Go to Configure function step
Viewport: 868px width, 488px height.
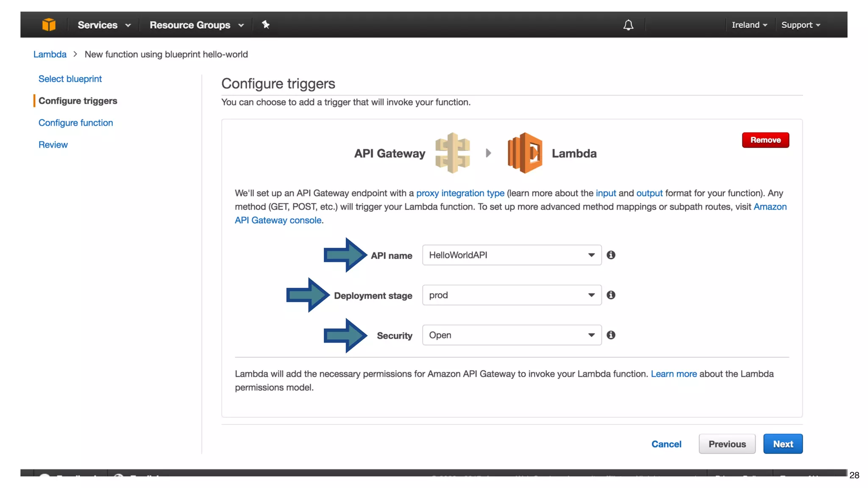pyautogui.click(x=75, y=123)
